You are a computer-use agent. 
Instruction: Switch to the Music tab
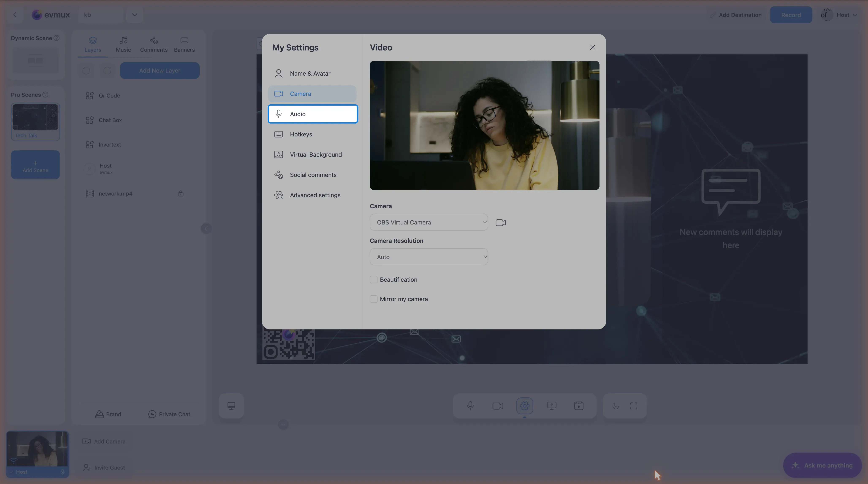tap(123, 45)
